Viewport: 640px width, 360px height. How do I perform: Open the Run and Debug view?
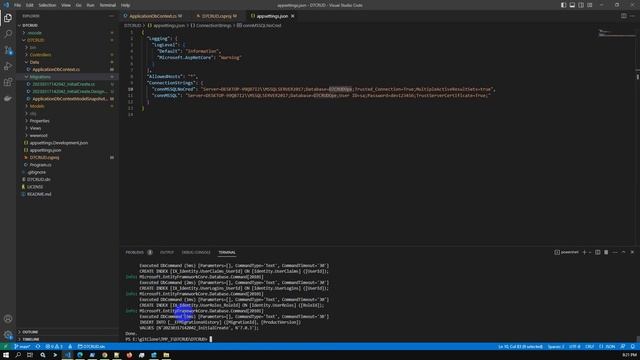pos(8,66)
